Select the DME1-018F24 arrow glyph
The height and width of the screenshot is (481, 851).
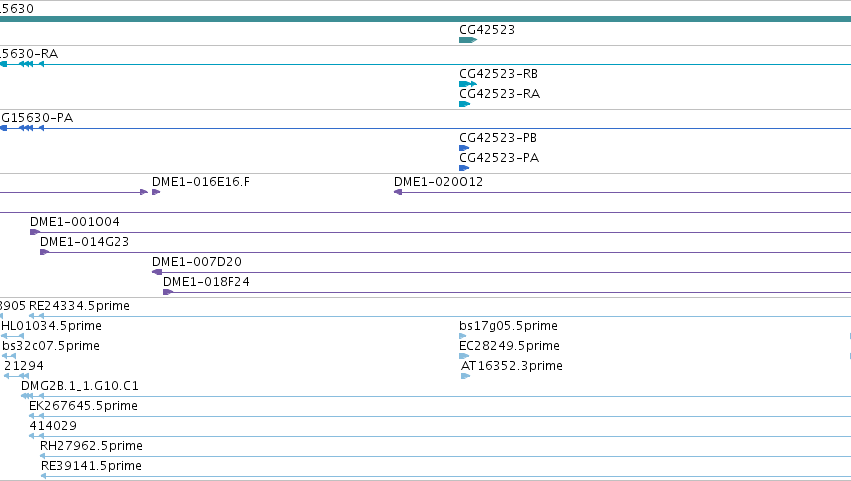pos(168,292)
